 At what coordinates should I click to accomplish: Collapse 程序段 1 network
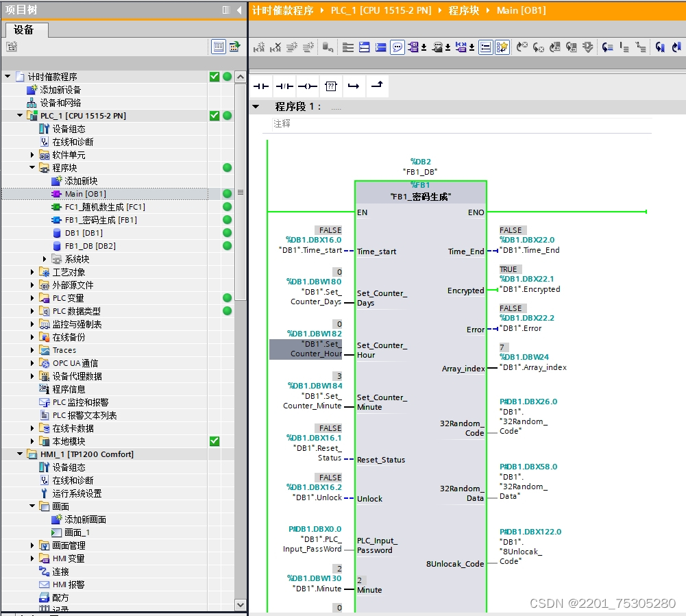(256, 106)
